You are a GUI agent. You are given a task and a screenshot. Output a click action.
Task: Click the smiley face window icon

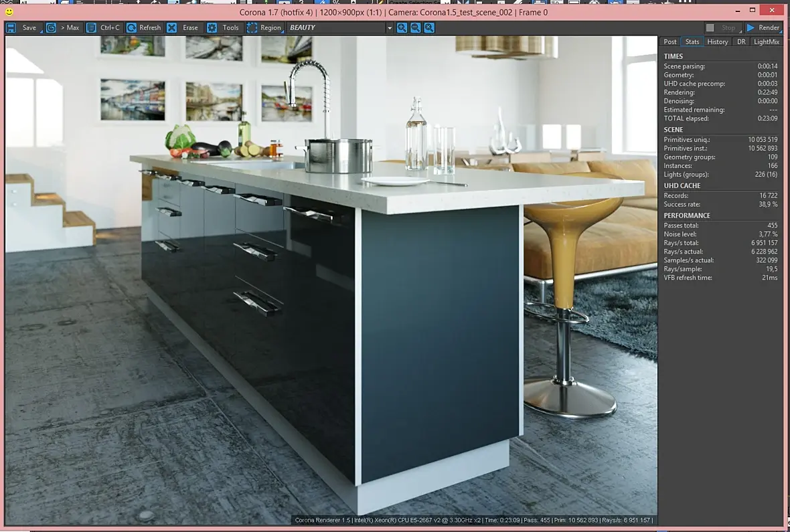9,11
